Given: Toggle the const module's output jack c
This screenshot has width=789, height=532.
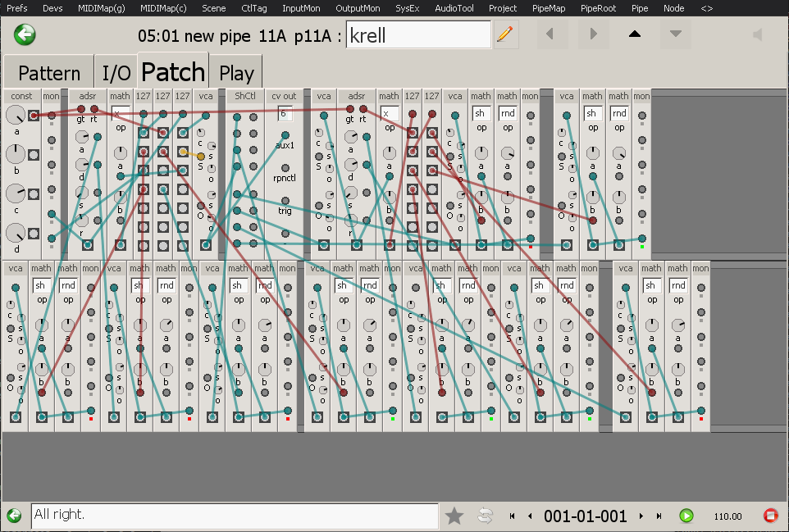Looking at the screenshot, I should coord(34,194).
